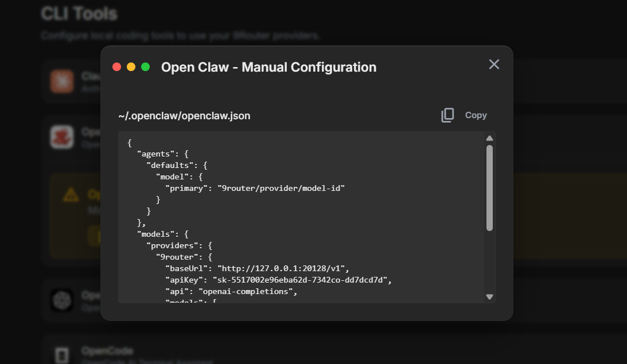Click the "baseUrl" line with 127.0.0.1:20128
Screen dimensions: 627x364
coord(258,268)
